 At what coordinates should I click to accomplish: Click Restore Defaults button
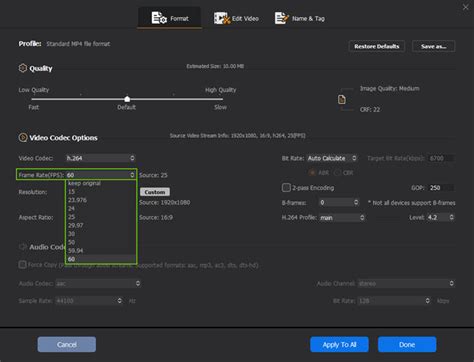(377, 46)
